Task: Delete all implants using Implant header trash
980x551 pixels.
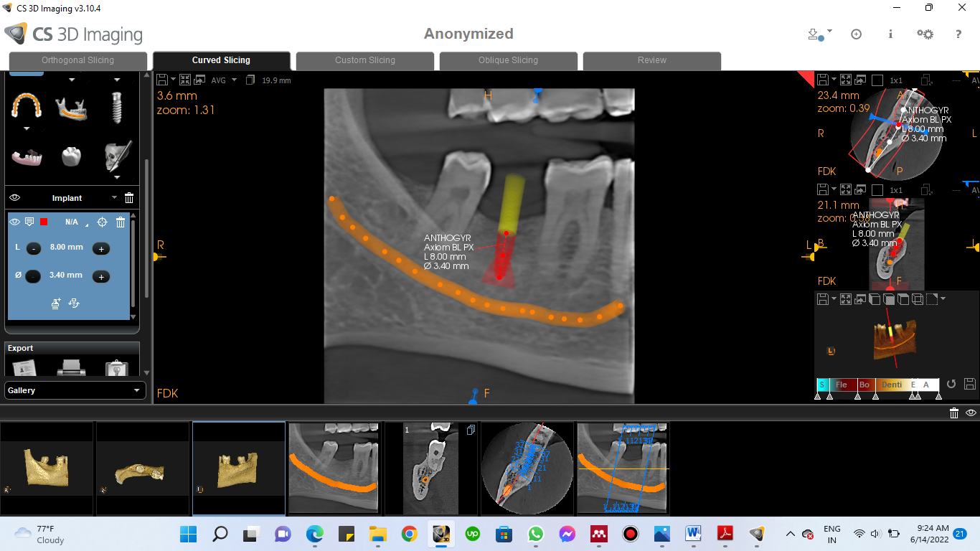Action: click(x=129, y=198)
